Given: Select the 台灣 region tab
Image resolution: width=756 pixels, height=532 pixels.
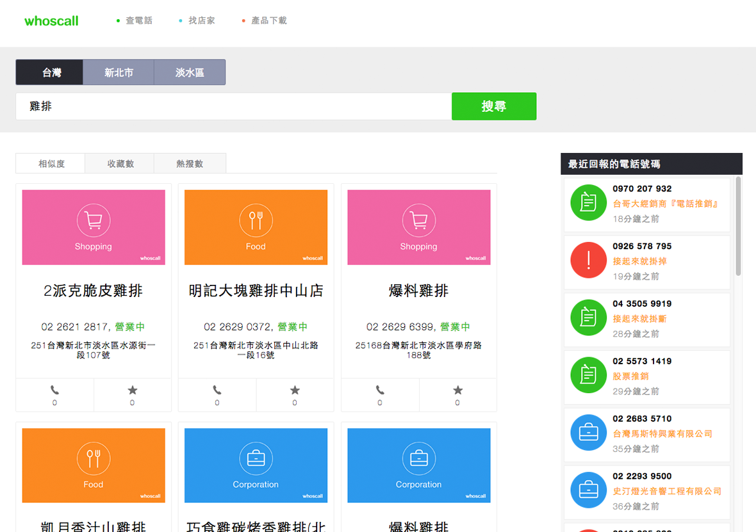Looking at the screenshot, I should (49, 72).
